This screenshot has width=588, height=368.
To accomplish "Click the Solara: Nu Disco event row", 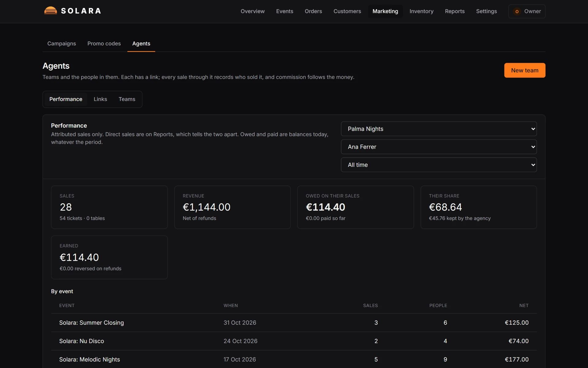I will click(294, 341).
